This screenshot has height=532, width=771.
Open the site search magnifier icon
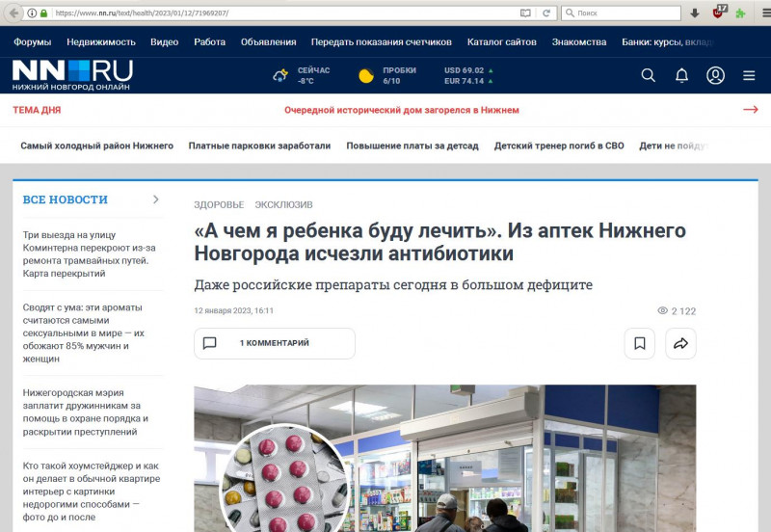648,75
